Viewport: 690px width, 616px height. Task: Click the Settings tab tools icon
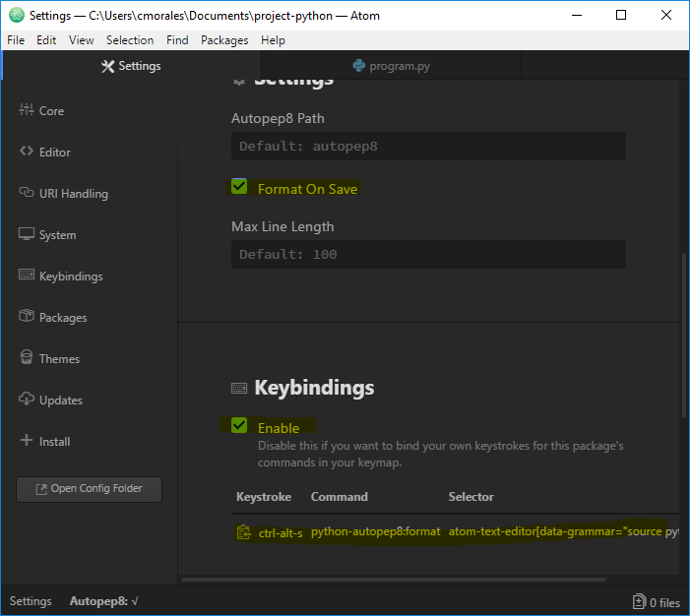(108, 66)
